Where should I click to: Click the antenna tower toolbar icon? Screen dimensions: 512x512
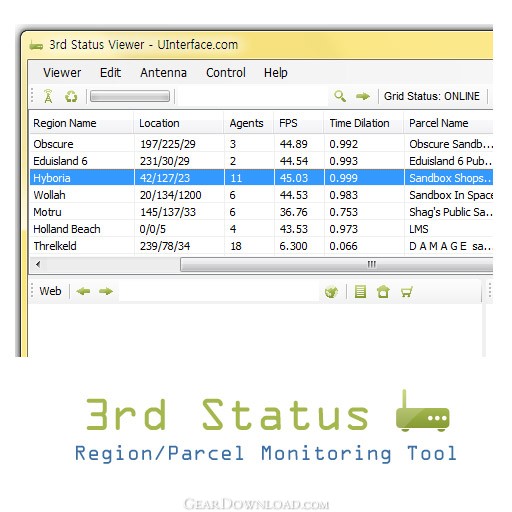pyautogui.click(x=48, y=97)
